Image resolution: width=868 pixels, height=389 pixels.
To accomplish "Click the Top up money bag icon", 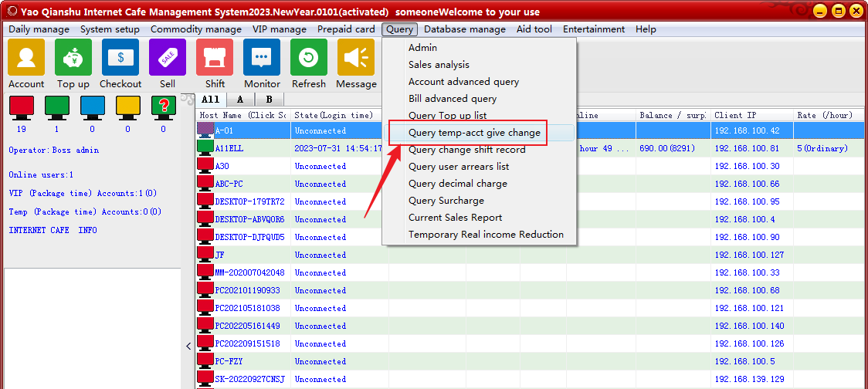I will pyautogui.click(x=73, y=58).
